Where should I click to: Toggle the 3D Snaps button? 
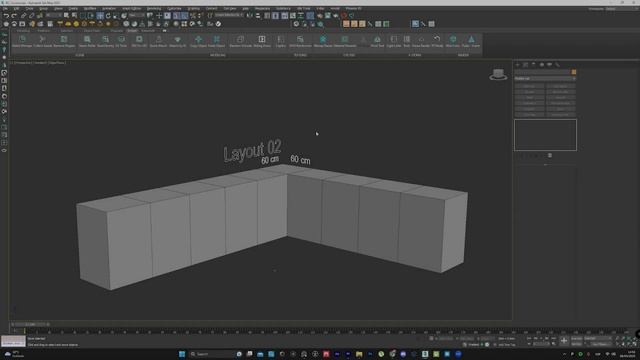tap(176, 16)
